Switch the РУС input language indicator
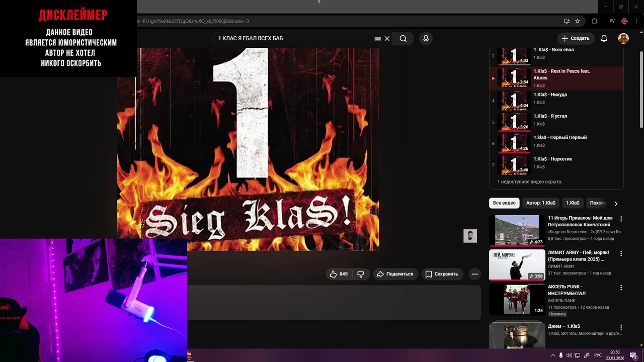Screen dimensions: 644x362 pyautogui.click(x=598, y=355)
